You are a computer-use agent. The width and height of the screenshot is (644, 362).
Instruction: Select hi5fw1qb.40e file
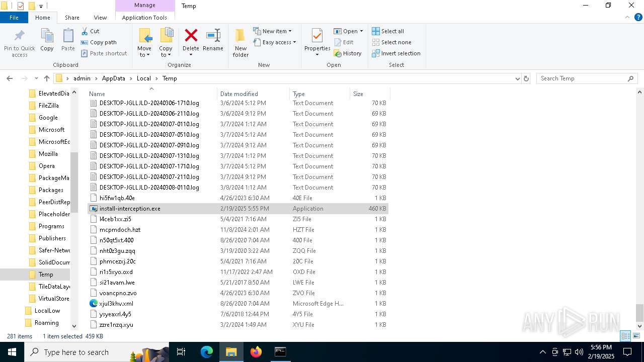click(237, 198)
